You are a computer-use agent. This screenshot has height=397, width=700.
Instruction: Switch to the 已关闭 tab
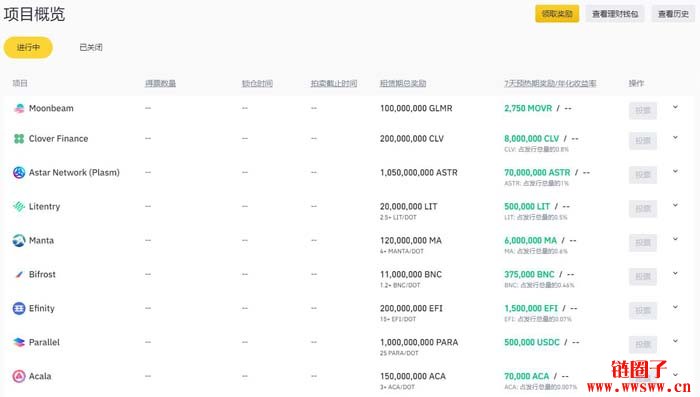coord(91,47)
